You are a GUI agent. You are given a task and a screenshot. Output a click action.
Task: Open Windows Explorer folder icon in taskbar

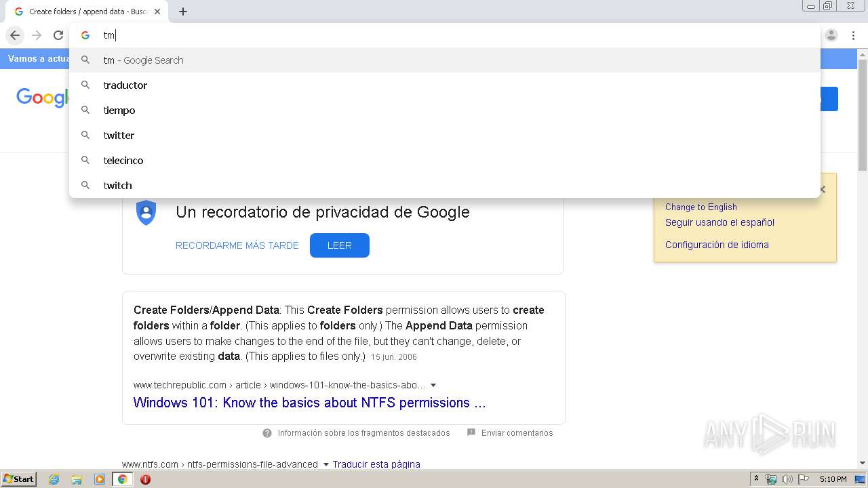point(77,479)
